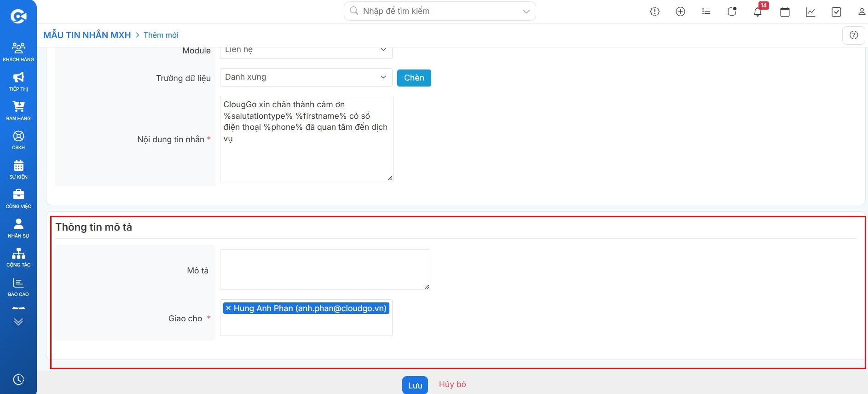Image resolution: width=868 pixels, height=394 pixels.
Task: Open the chart analytics icon in header
Action: pyautogui.click(x=811, y=12)
